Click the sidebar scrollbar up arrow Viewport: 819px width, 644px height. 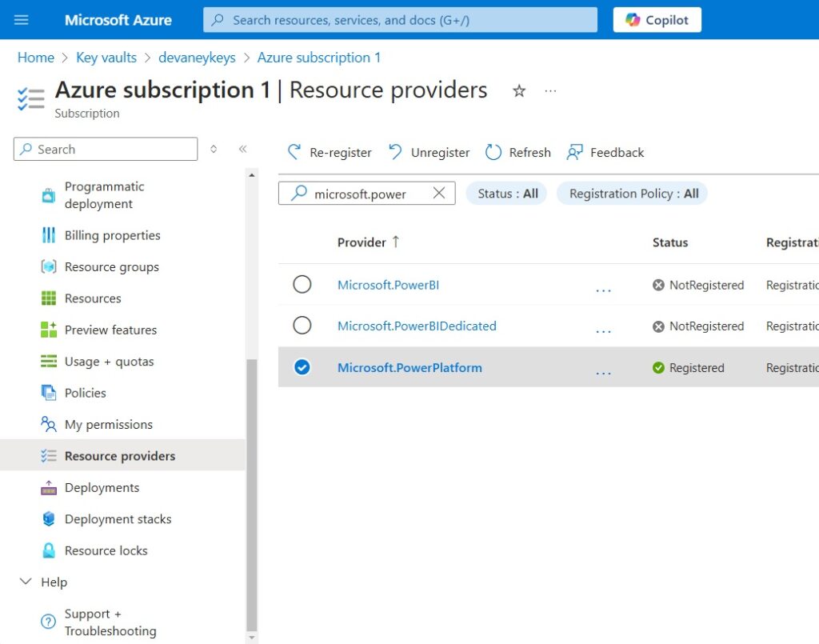tap(252, 175)
